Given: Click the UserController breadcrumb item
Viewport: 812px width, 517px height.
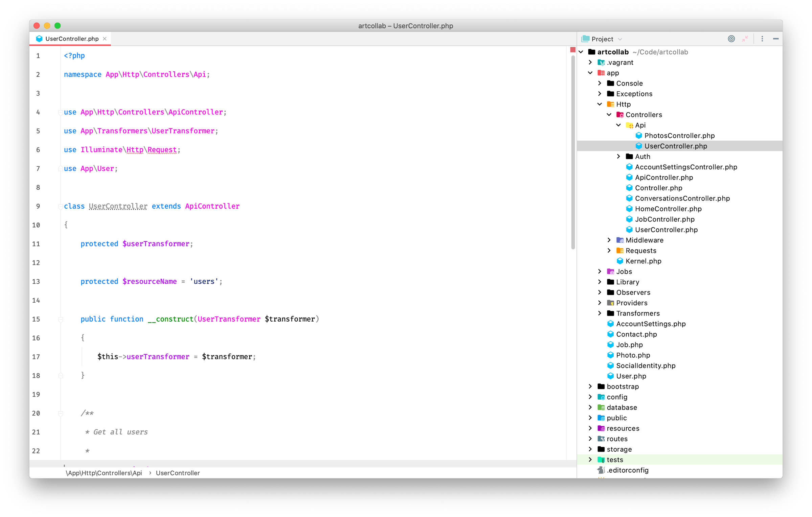Looking at the screenshot, I should [x=178, y=473].
